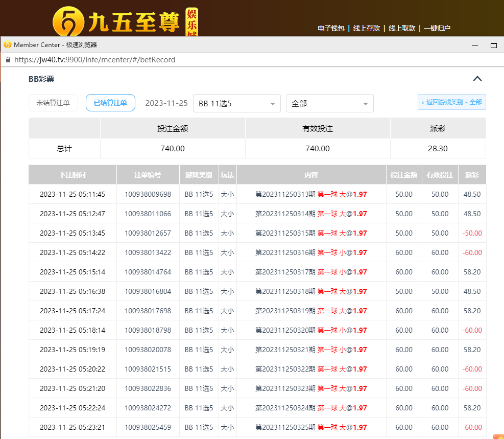Click 总计 row label

[64, 148]
